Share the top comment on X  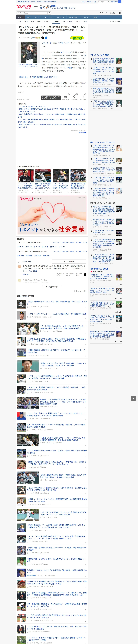pos(85,274)
